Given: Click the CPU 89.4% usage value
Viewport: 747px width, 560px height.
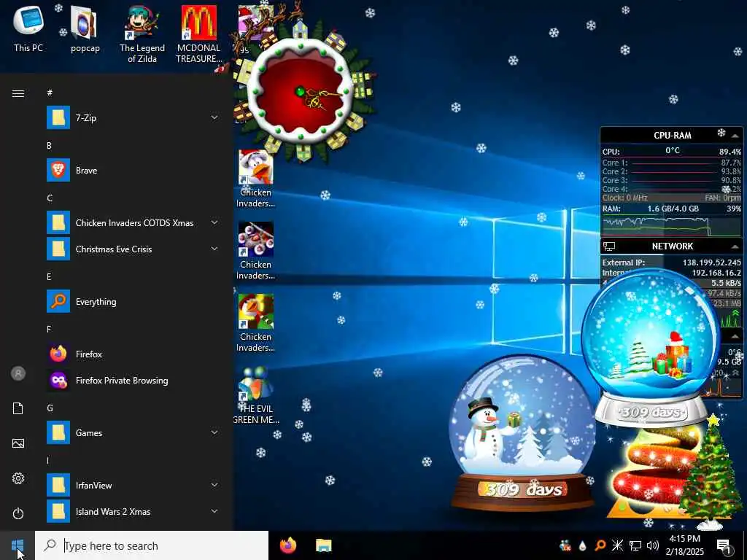Looking at the screenshot, I should 729,152.
